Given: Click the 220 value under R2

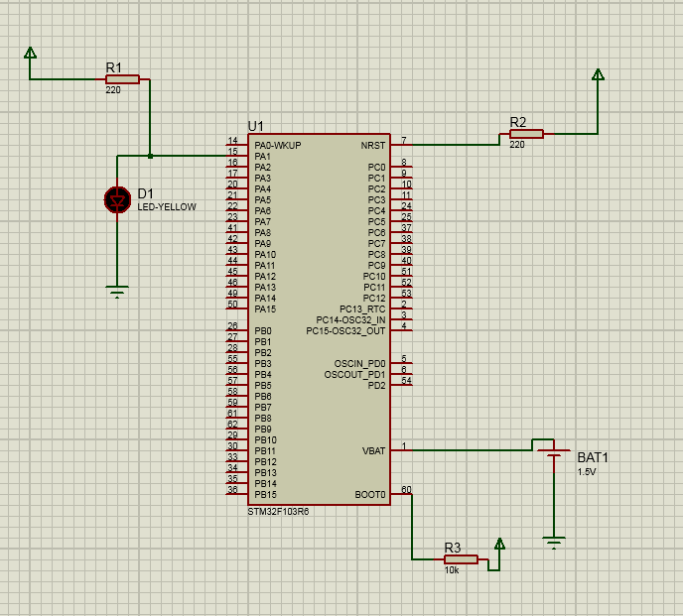Looking at the screenshot, I should (x=517, y=145).
